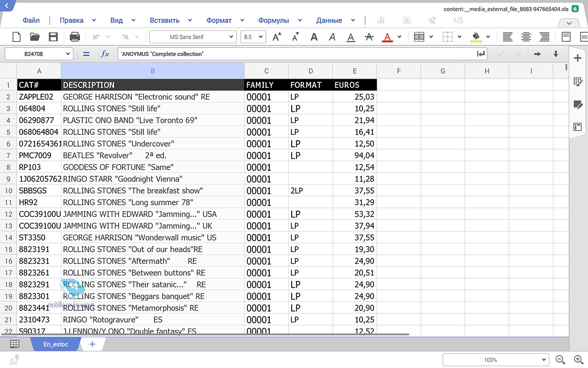
Task: Click the line-break icon in the formula field
Action: [x=481, y=54]
